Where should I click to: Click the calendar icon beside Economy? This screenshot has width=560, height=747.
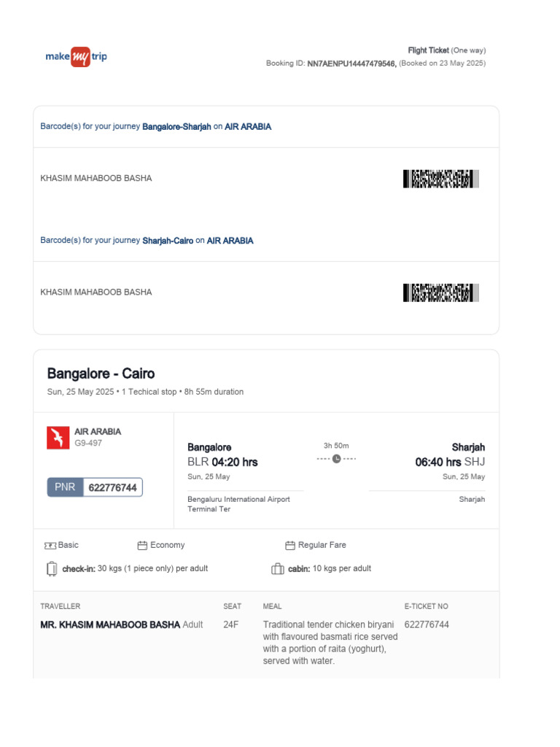tap(142, 546)
